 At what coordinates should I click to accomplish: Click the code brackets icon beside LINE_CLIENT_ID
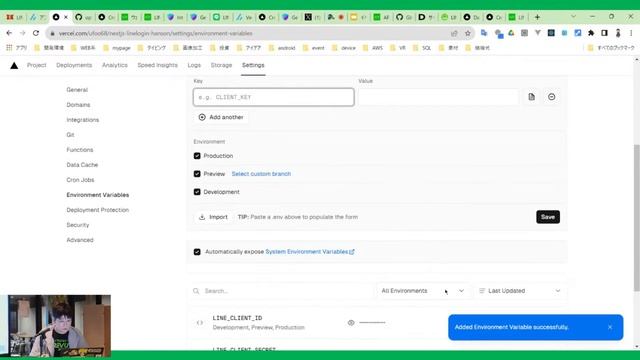(x=200, y=323)
